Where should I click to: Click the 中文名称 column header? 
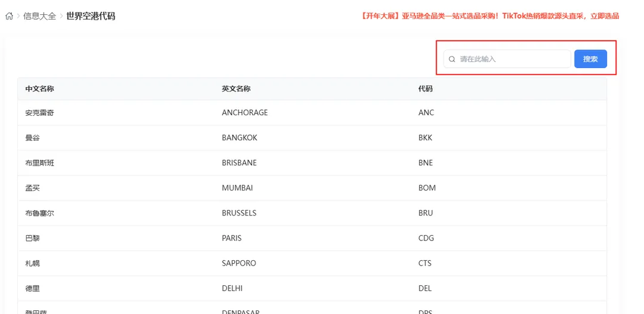(x=39, y=89)
